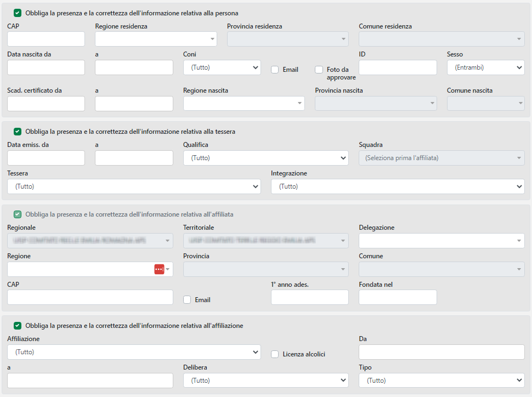This screenshot has width=532, height=397.
Task: Click the 1° anno ades. input field
Action: click(x=309, y=297)
